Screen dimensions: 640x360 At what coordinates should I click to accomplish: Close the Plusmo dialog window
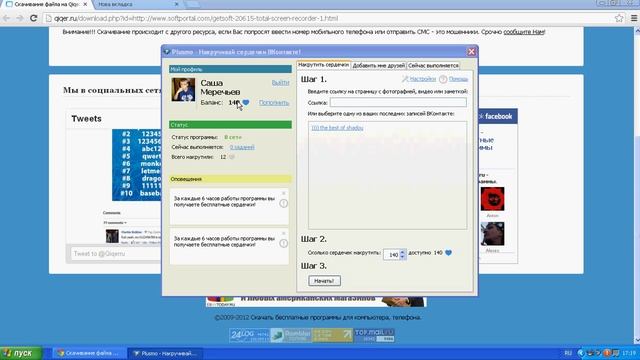pos(471,52)
